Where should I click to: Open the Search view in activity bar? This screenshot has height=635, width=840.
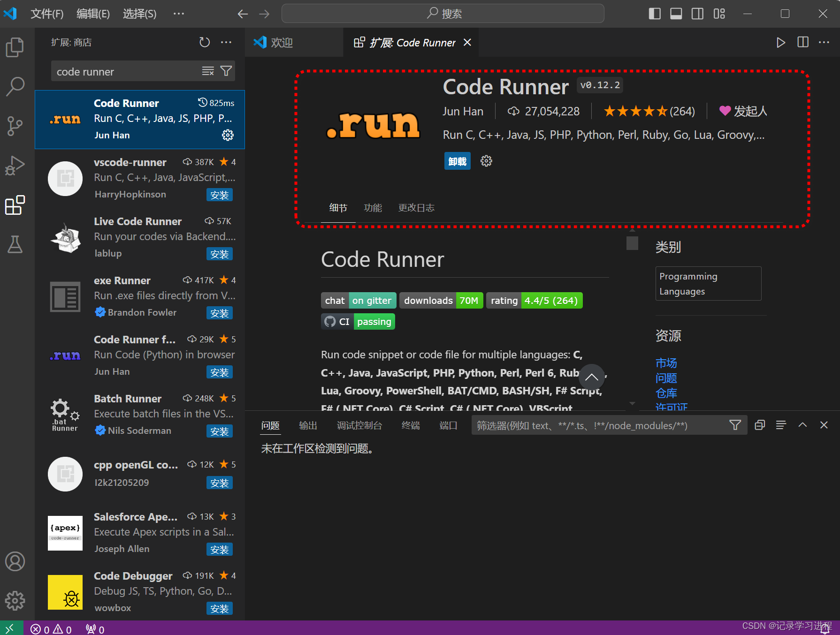click(15, 86)
